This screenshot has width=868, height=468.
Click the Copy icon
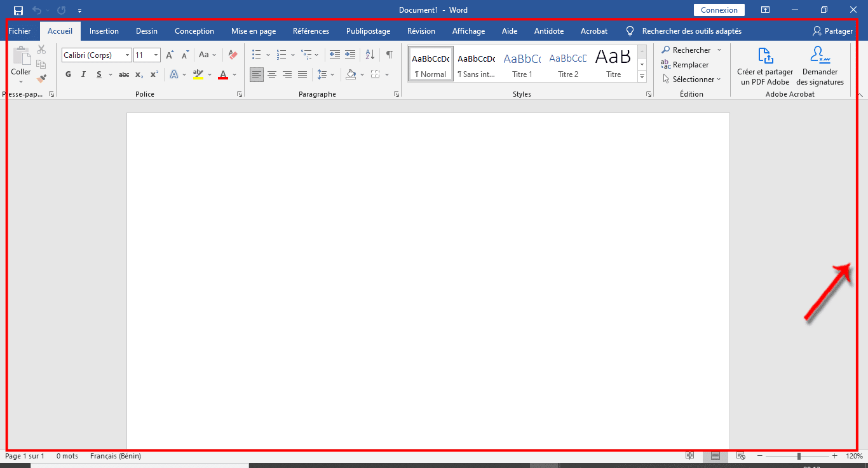click(x=41, y=64)
